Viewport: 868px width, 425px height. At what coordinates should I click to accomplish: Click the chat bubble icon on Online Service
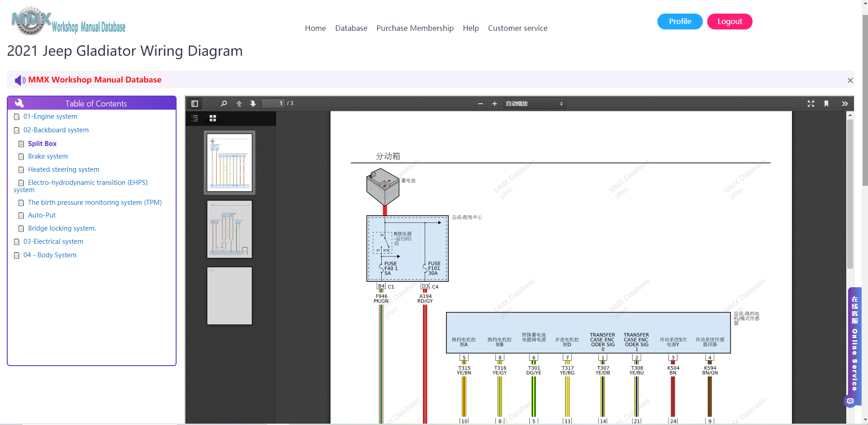point(850,401)
